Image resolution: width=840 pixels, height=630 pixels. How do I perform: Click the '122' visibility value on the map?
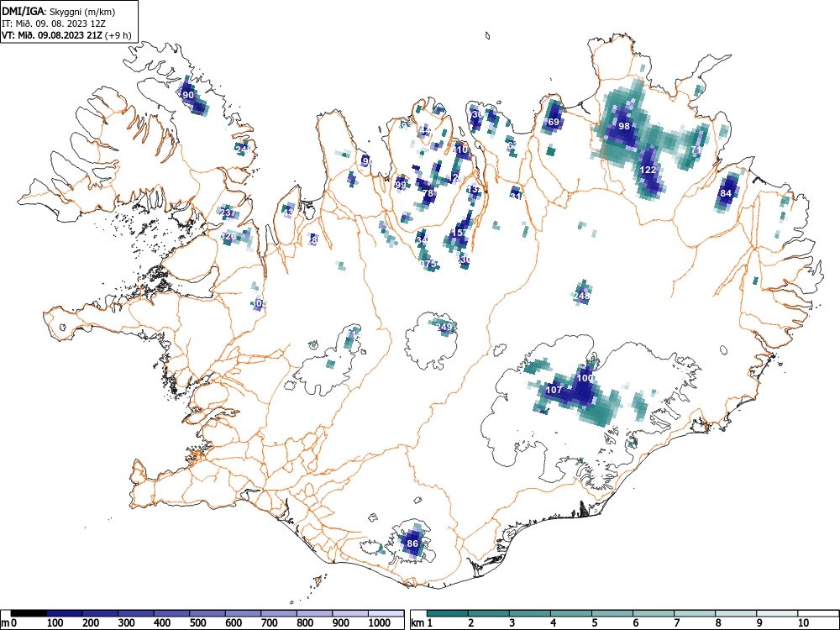pyautogui.click(x=648, y=170)
